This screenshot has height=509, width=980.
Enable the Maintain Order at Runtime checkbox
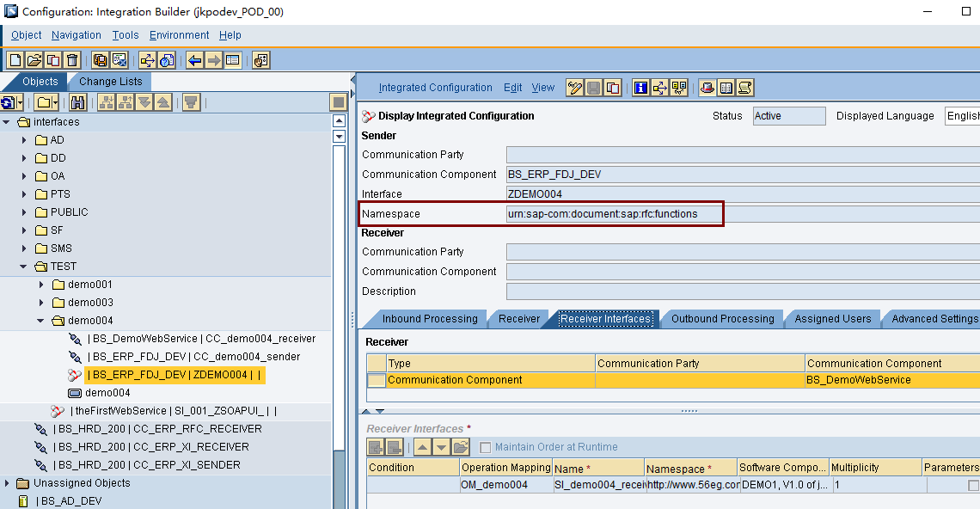tap(486, 446)
